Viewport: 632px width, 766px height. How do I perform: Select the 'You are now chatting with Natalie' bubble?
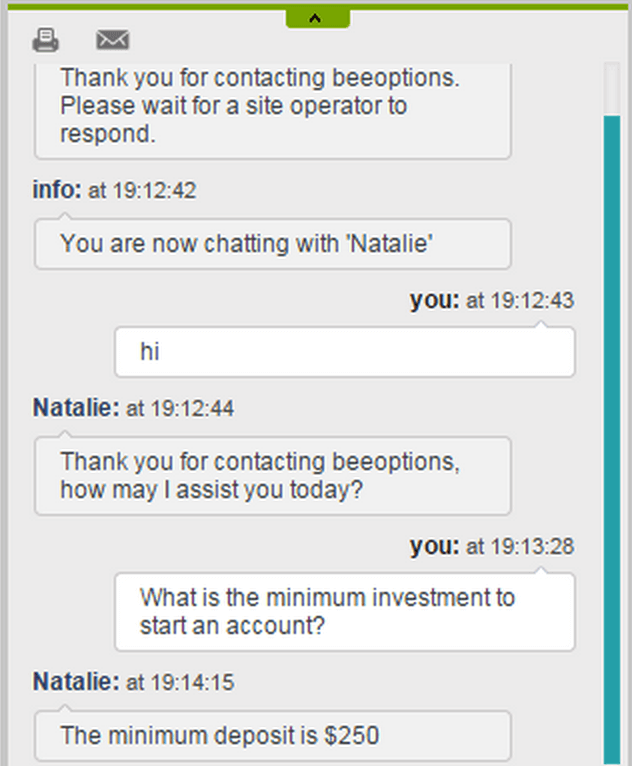point(273,244)
